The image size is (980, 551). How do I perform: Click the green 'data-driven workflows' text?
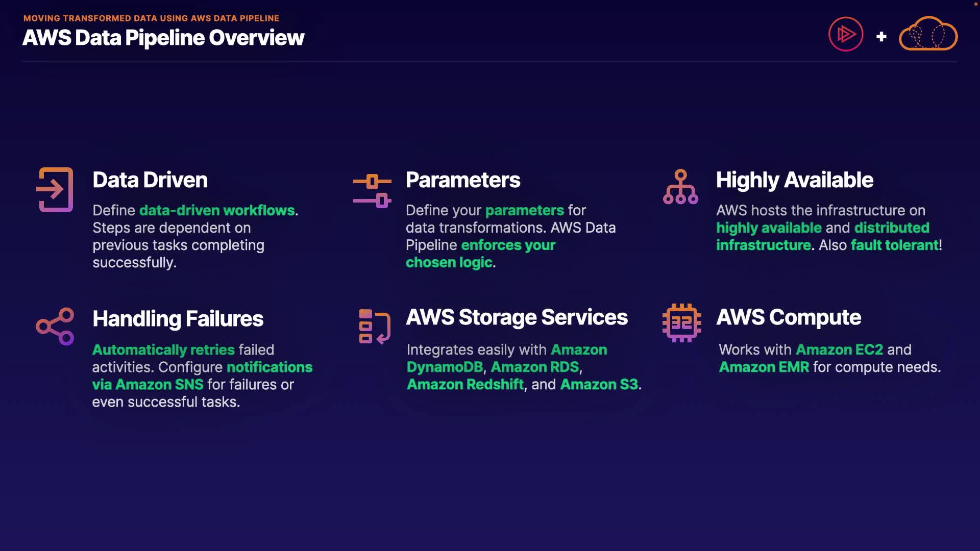pyautogui.click(x=217, y=211)
